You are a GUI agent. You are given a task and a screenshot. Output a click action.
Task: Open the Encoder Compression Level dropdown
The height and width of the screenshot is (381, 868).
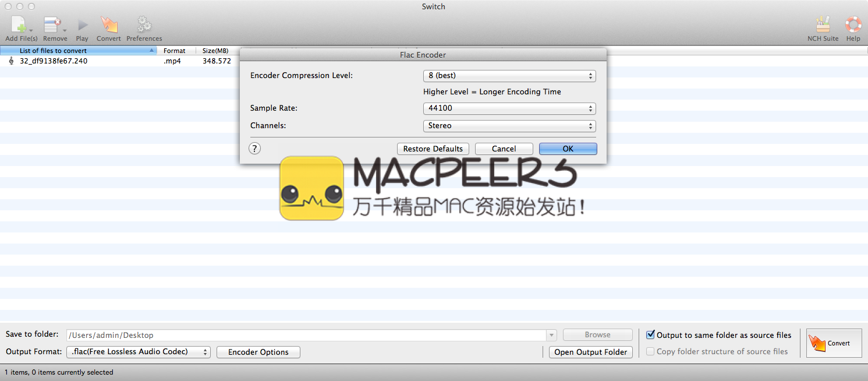[509, 76]
